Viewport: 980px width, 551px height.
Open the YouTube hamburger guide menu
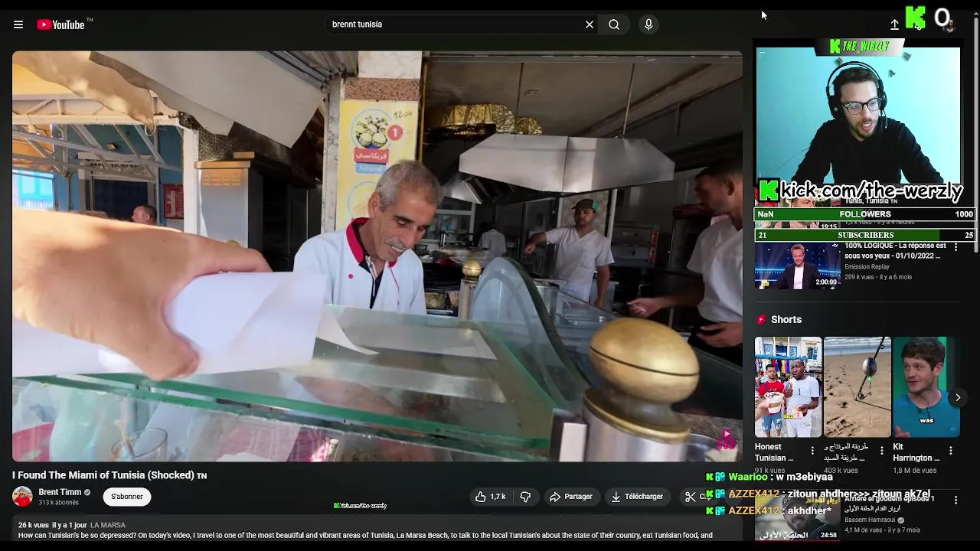[18, 24]
